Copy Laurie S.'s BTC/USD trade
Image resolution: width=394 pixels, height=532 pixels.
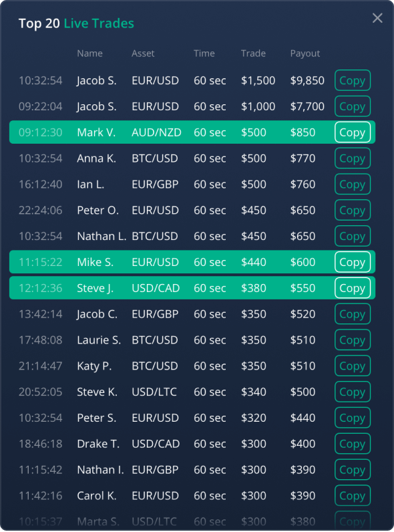[x=353, y=340]
